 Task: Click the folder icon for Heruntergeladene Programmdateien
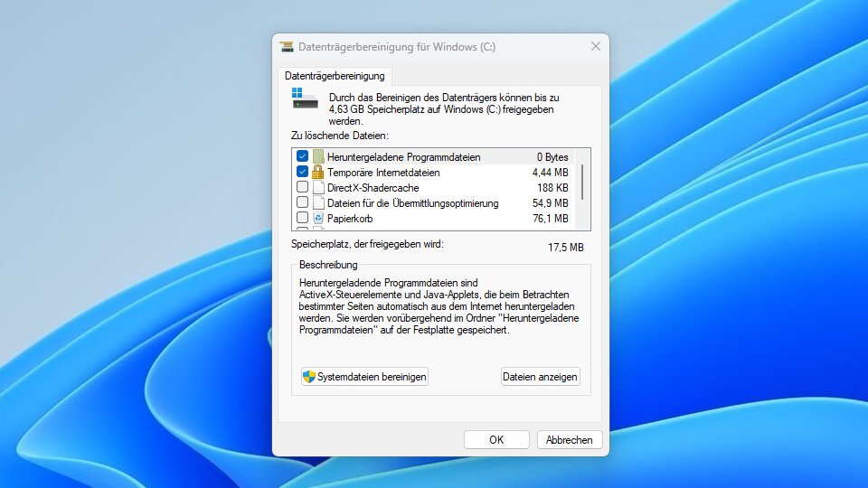point(318,156)
